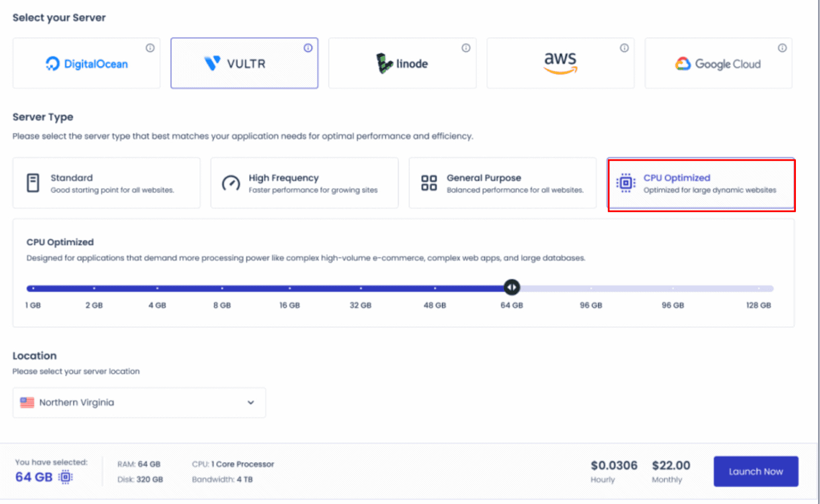
Task: Click the info icon on AWS card
Action: 624,48
